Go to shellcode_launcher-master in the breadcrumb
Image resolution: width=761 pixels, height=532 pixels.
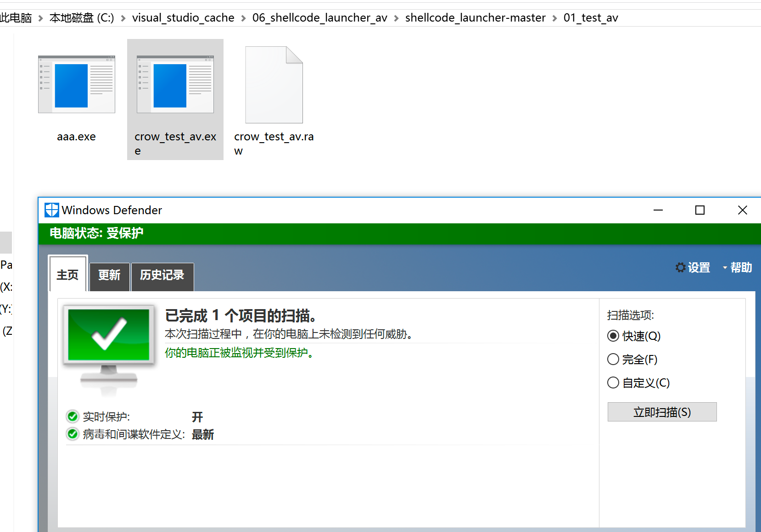[x=476, y=18]
